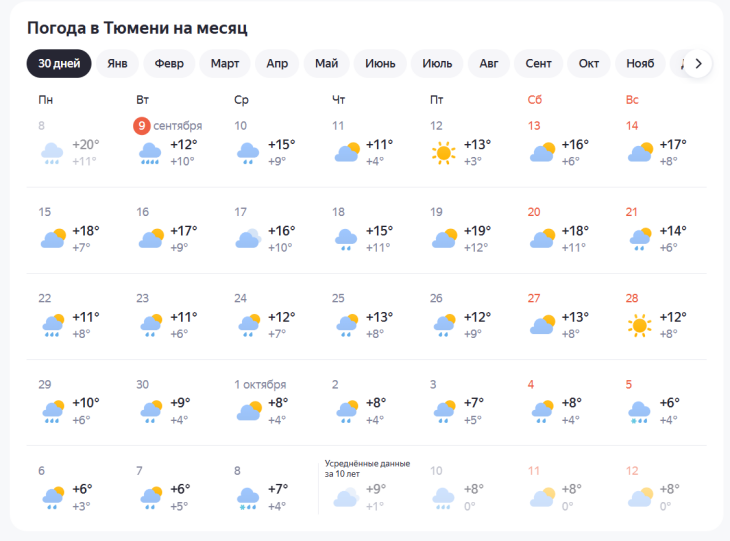Click the weather icon for Monday the 15th
The width and height of the screenshot is (730, 541).
tap(53, 239)
